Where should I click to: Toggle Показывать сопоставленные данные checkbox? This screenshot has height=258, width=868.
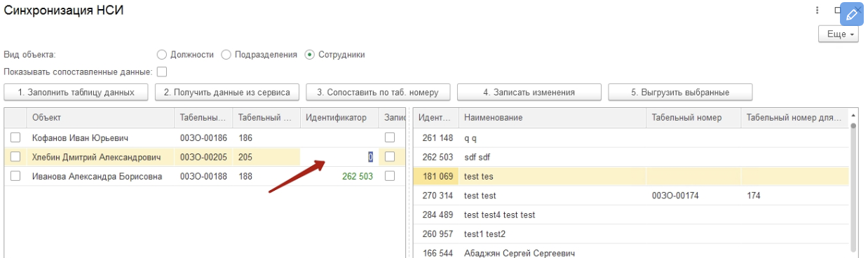[162, 72]
